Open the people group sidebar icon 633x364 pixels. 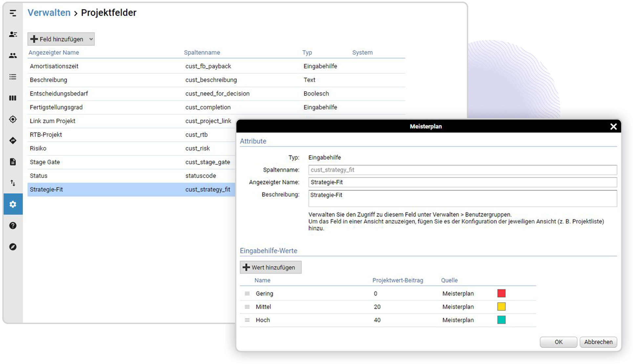(13, 55)
